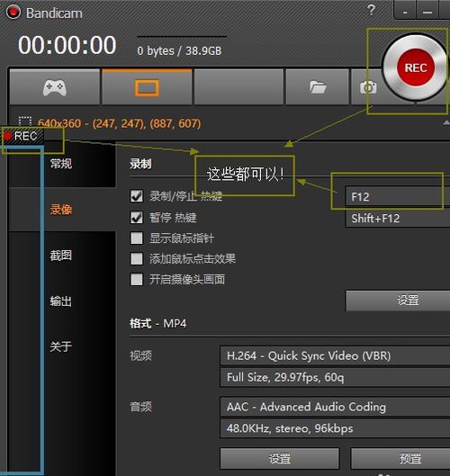Screen dimensions: 450x476
Task: Click the big red REC record button
Action: (416, 67)
